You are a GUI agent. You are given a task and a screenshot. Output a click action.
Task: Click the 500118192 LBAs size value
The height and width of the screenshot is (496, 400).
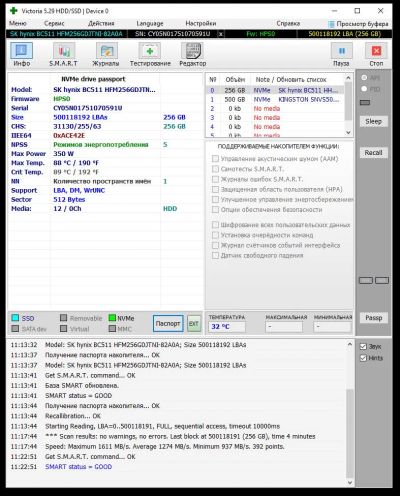pyautogui.click(x=80, y=117)
